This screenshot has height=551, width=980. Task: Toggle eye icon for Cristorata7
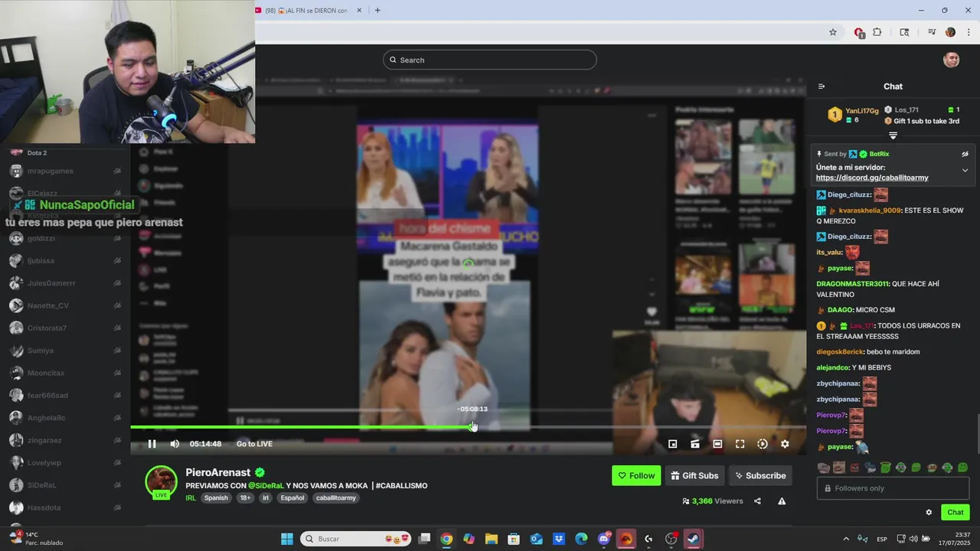[x=117, y=328]
